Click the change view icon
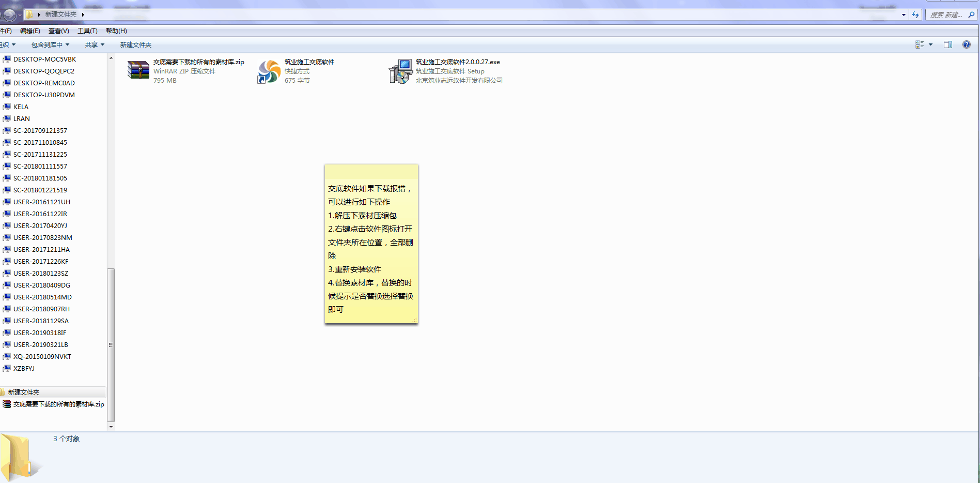Image resolution: width=980 pixels, height=483 pixels. pyautogui.click(x=920, y=45)
